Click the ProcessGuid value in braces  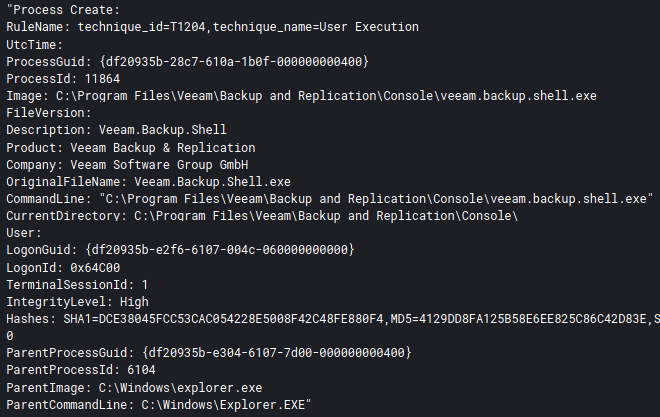click(234, 62)
